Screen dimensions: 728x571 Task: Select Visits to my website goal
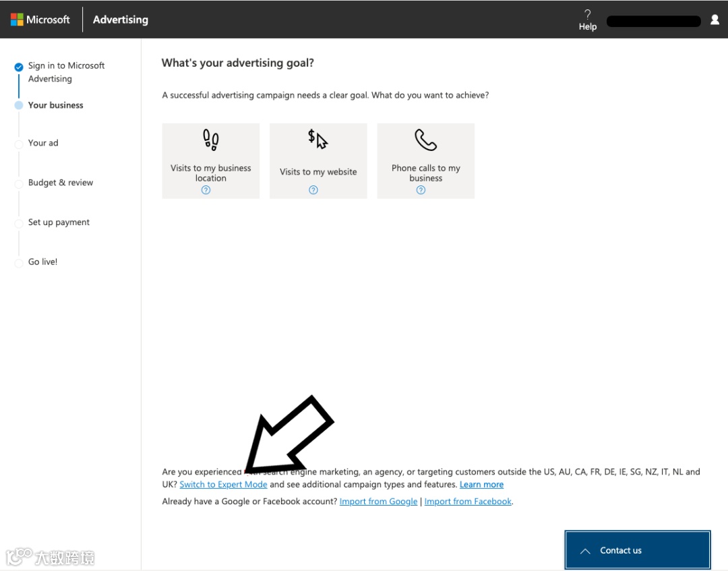[318, 161]
